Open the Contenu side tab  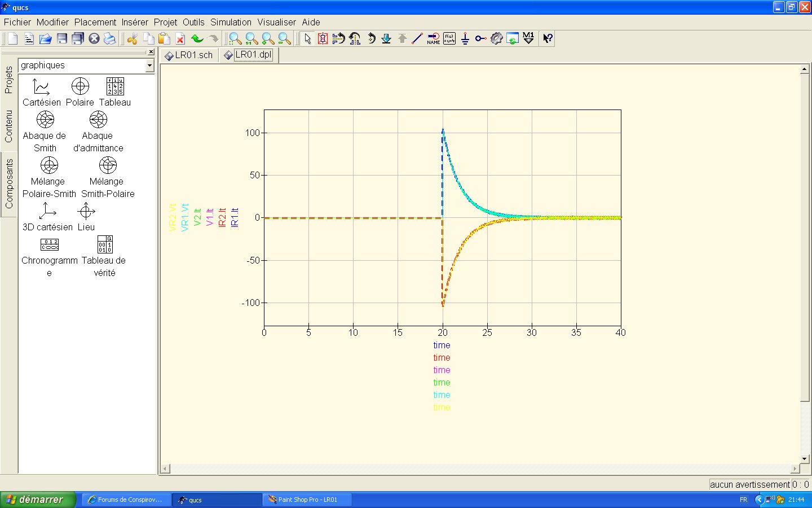[8, 126]
